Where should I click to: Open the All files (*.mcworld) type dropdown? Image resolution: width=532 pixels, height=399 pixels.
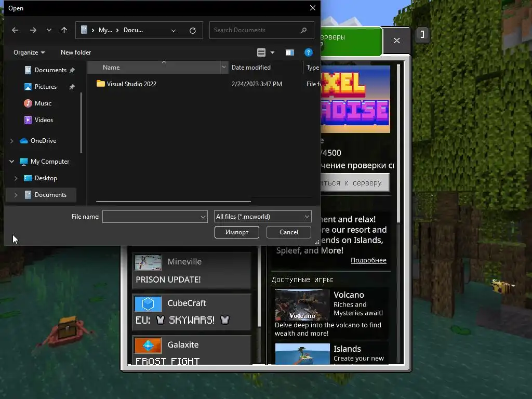point(262,217)
